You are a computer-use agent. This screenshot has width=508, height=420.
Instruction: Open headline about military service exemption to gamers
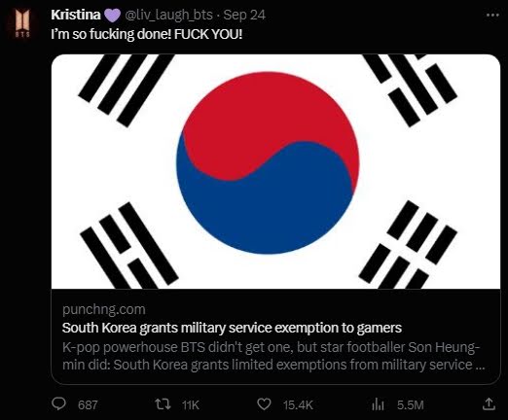coord(232,328)
